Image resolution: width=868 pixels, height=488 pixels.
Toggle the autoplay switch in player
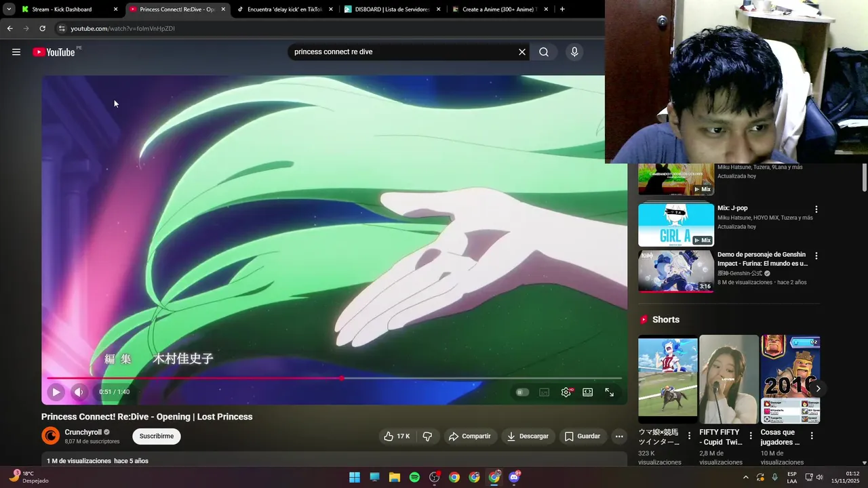point(521,392)
